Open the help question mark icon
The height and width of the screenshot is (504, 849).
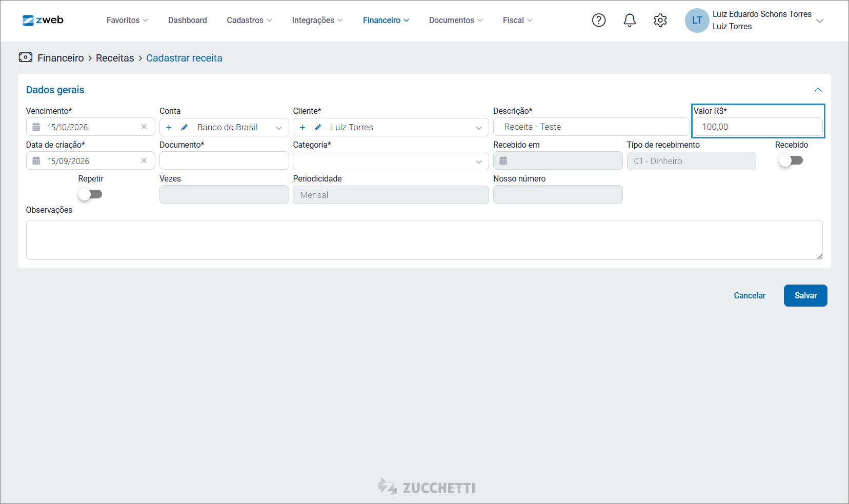tap(599, 20)
